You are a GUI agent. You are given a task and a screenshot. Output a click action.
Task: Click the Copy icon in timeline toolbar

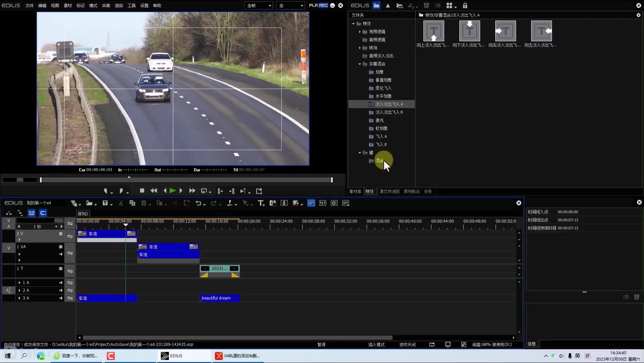click(x=132, y=203)
